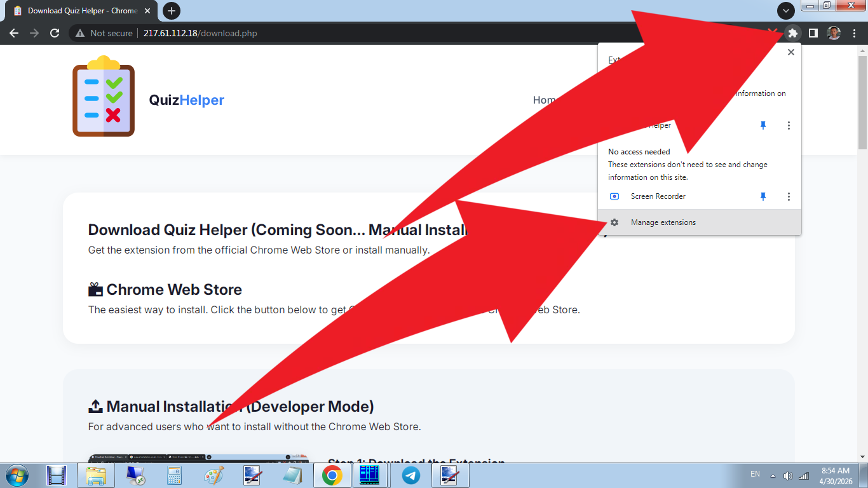Click the QuizHelper site name

pyautogui.click(x=187, y=100)
